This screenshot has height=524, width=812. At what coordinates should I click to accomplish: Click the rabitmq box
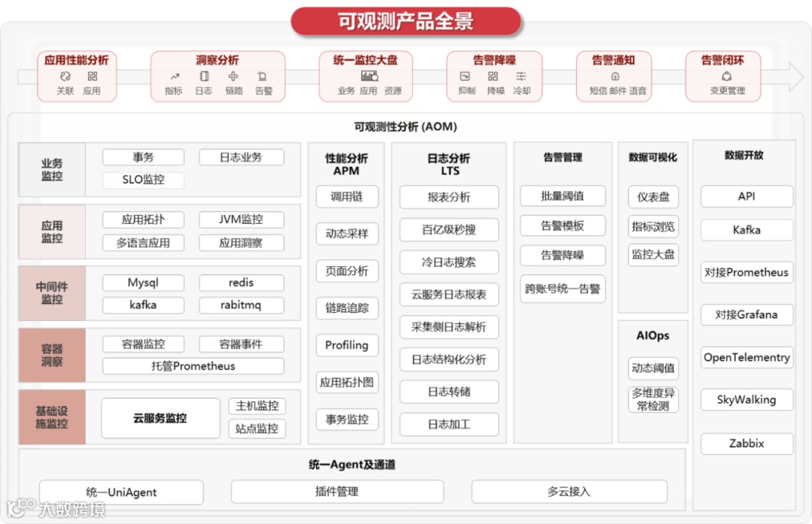pos(241,305)
